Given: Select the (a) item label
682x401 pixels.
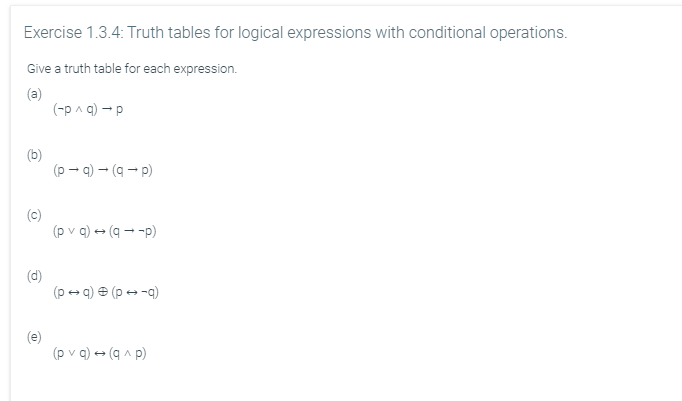Looking at the screenshot, I should tap(34, 94).
